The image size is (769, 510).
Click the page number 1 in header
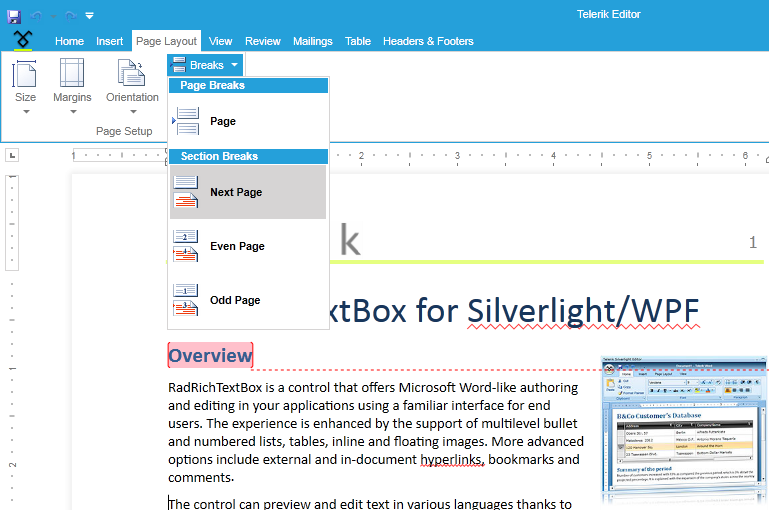coord(753,242)
